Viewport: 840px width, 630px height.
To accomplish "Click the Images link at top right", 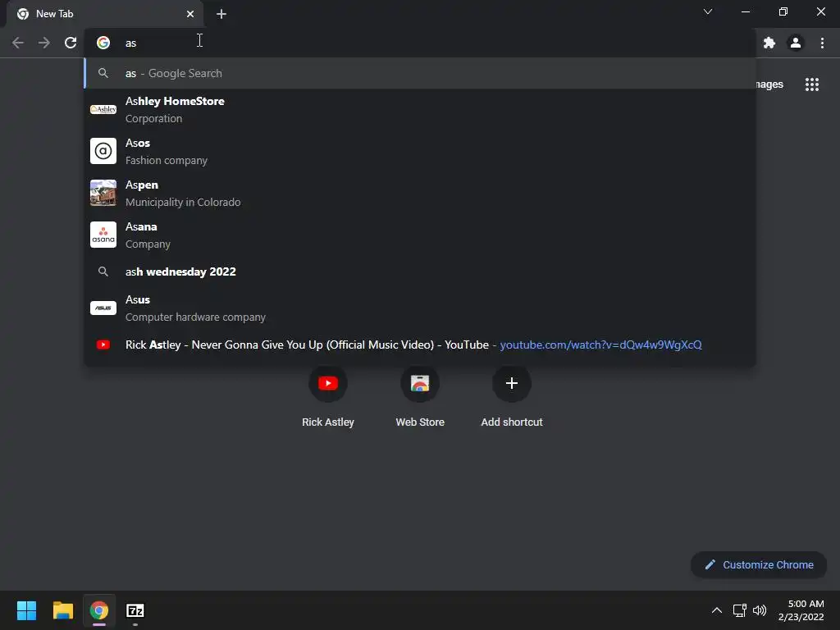I will [769, 84].
